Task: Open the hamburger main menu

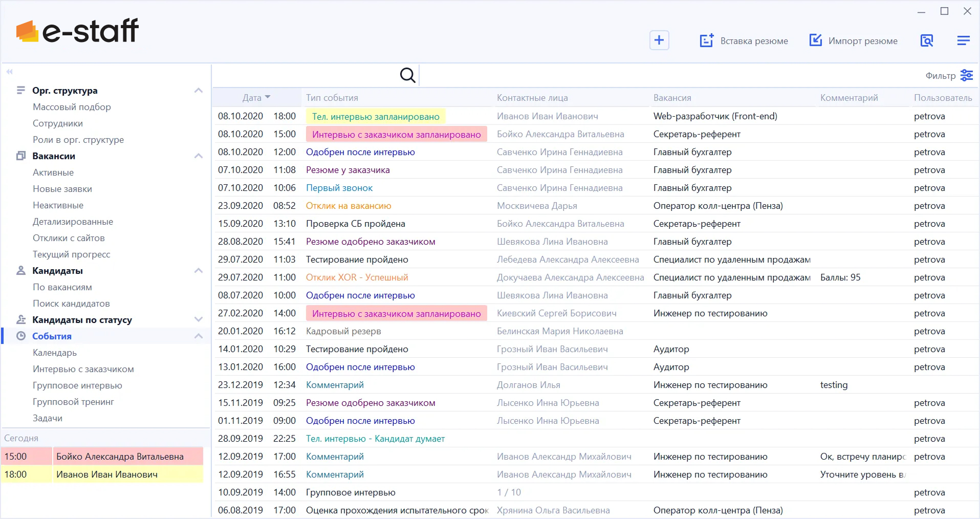Action: click(963, 40)
